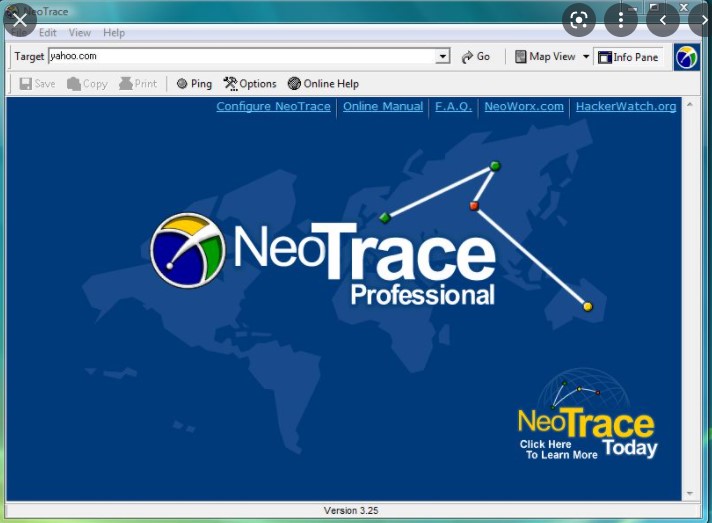The image size is (712, 523).
Task: Click the NeoTrace globe logo in toolbar corner
Action: 687,57
